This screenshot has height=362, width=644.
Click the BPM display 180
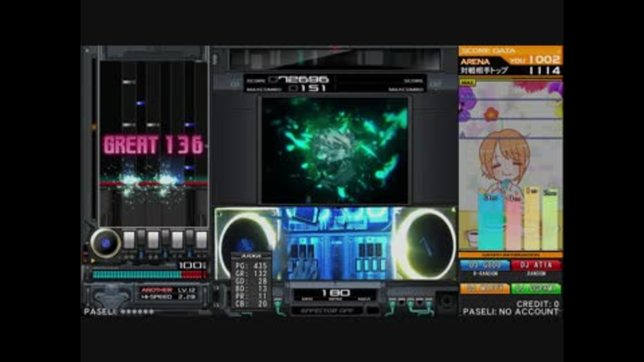coord(335,293)
